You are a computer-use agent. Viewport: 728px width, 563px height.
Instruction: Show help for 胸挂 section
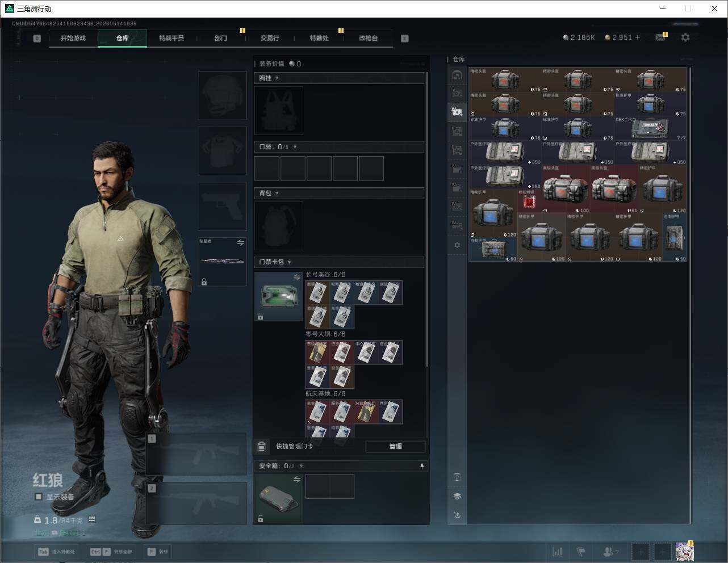pyautogui.click(x=277, y=78)
